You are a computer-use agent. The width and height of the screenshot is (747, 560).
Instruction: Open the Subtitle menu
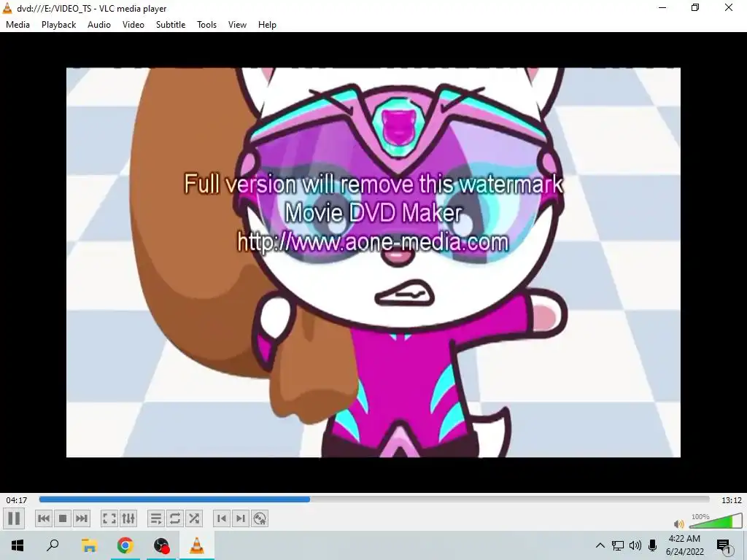click(x=171, y=25)
